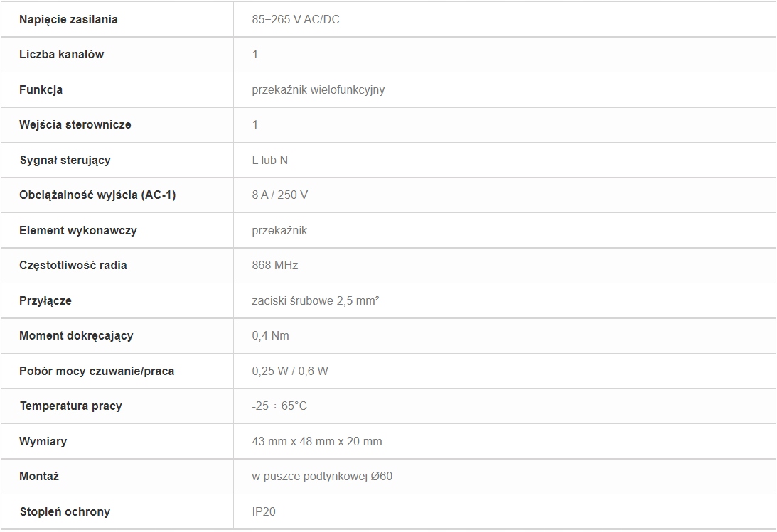Click the '8 A / 250 V' value

coord(280,195)
